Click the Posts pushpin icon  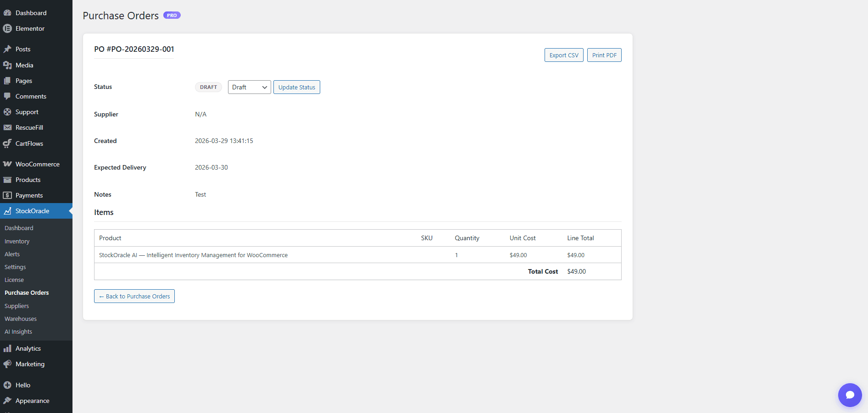7,49
